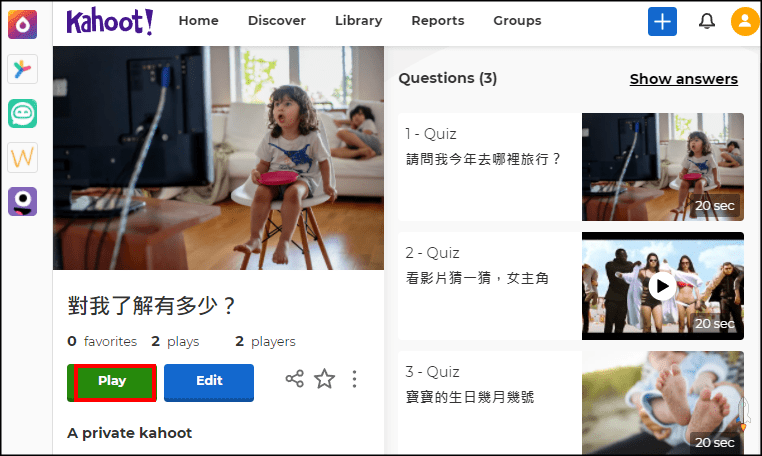Favorite the kahoot with star icon
Viewport: 762px width, 456px height.
[x=324, y=379]
